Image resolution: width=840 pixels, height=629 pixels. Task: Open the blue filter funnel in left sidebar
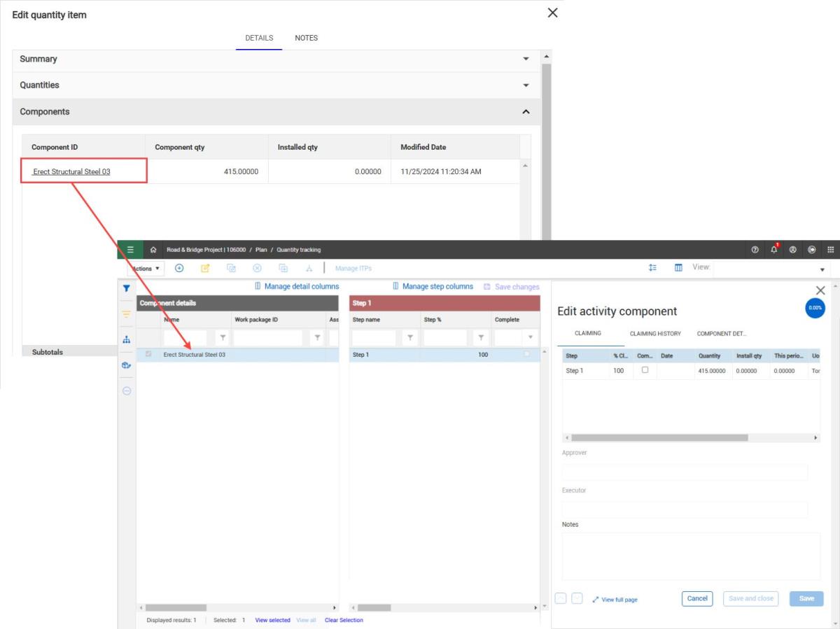point(127,288)
